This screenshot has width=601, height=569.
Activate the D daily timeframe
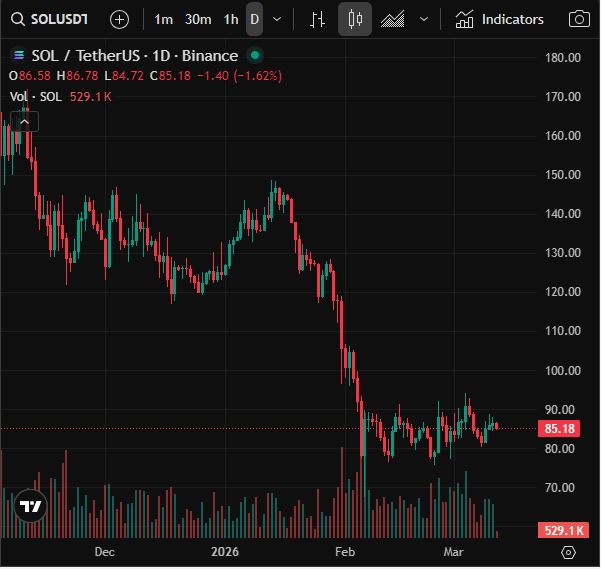[x=255, y=19]
